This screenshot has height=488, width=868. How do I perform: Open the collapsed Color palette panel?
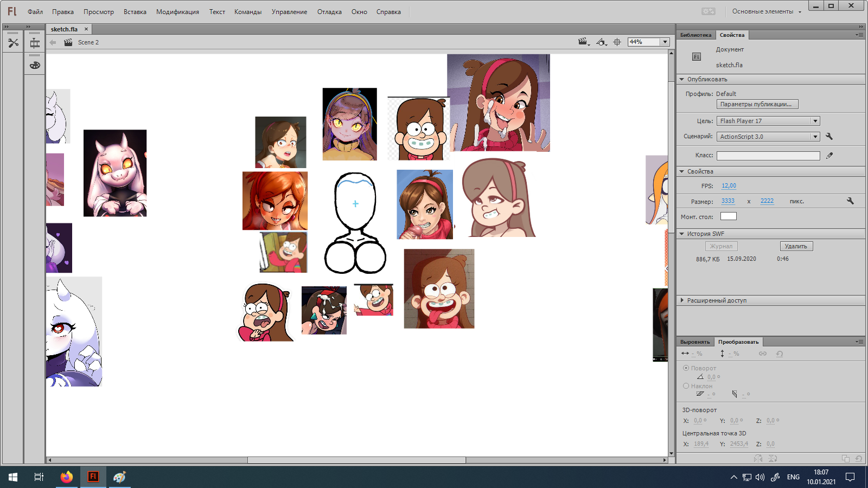click(x=35, y=65)
